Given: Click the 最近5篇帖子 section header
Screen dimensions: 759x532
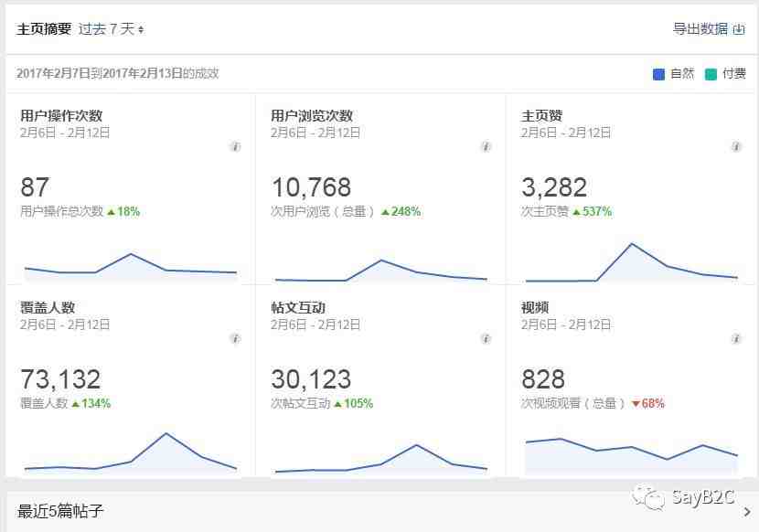Looking at the screenshot, I should pos(60,511).
